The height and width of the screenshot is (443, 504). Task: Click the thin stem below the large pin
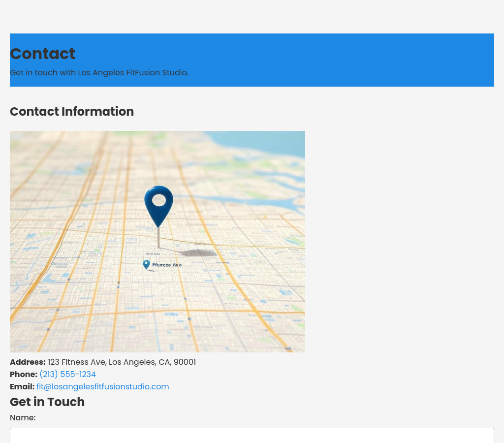coord(158,237)
